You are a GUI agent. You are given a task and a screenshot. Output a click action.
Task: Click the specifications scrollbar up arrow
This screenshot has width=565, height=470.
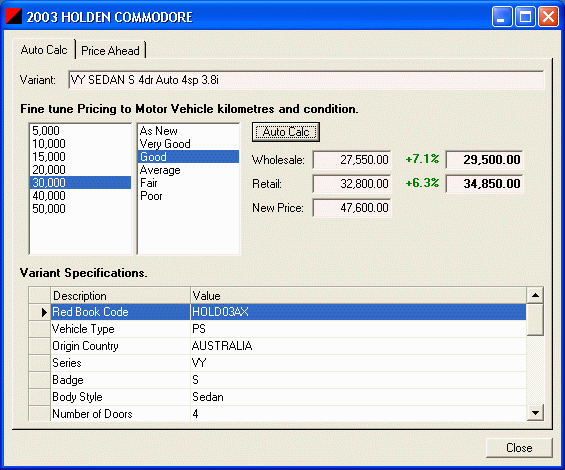click(535, 296)
